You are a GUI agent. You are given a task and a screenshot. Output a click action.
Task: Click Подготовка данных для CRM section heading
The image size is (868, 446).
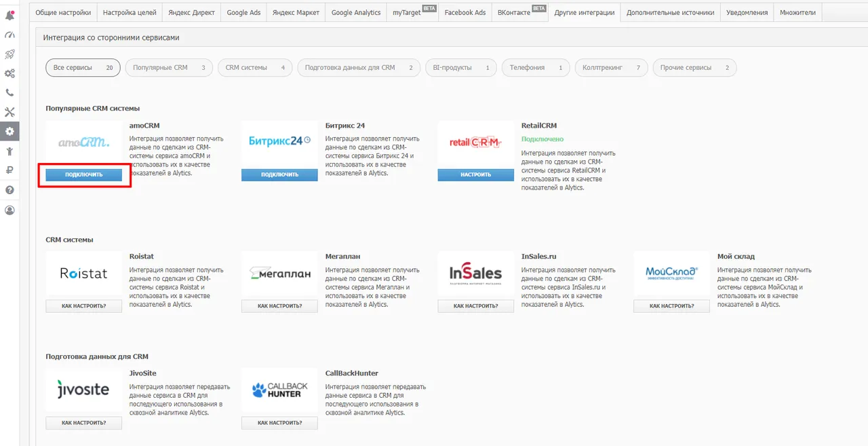click(97, 356)
